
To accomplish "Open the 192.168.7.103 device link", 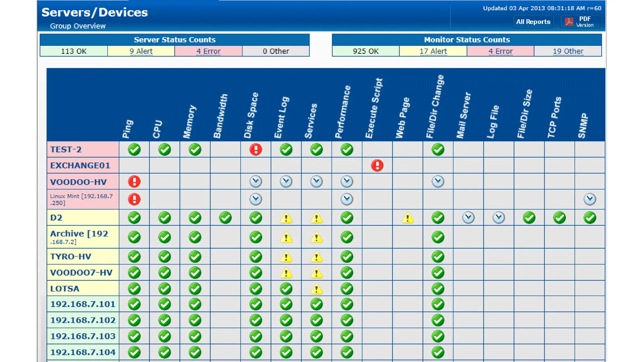I will tap(83, 336).
